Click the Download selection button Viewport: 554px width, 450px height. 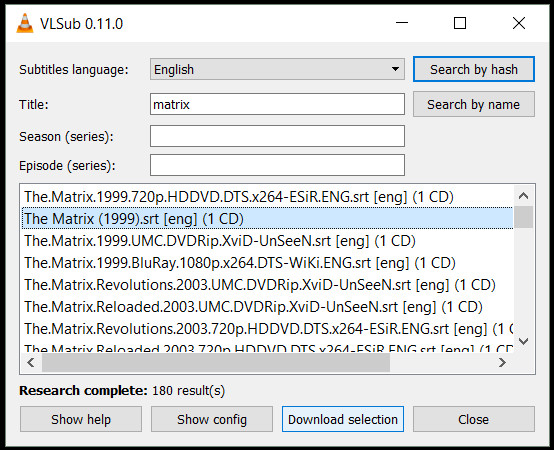tap(343, 419)
